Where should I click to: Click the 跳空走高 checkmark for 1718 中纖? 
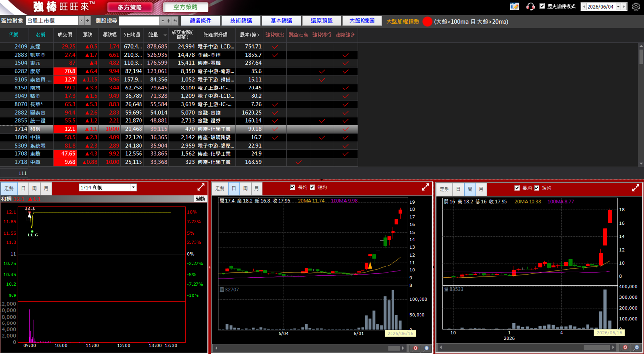point(298,162)
